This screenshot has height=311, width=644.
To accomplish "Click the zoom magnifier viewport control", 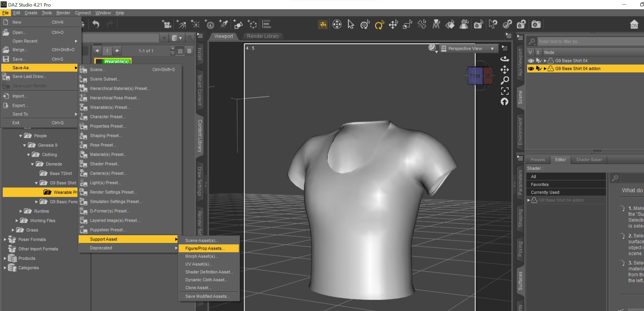I will 505,80.
